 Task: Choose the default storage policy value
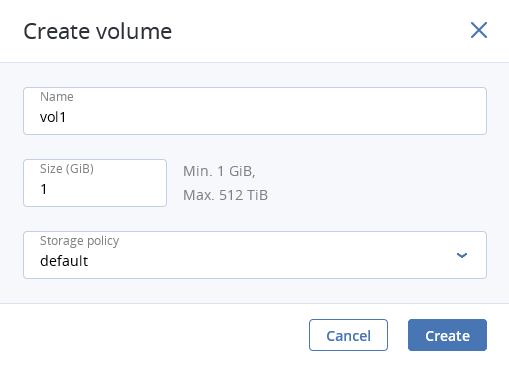pos(64,261)
